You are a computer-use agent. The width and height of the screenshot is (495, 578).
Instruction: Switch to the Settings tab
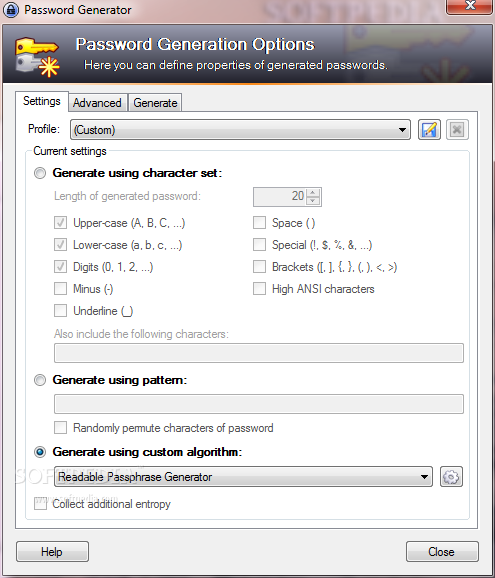click(x=42, y=101)
